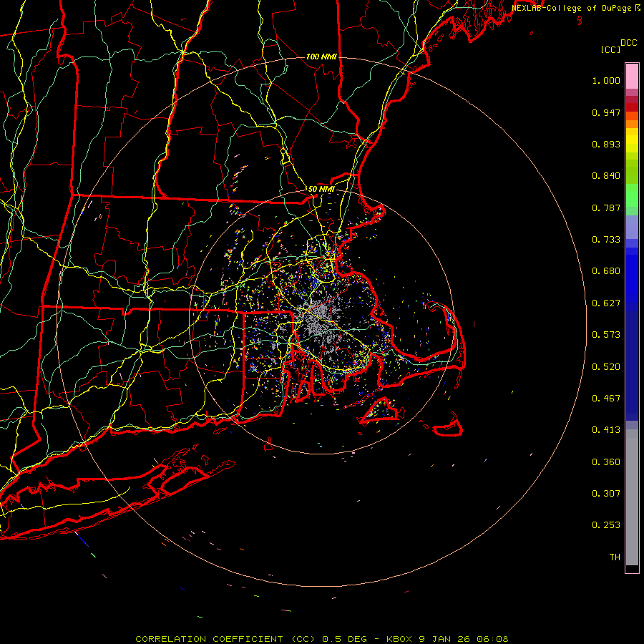Click the DCC label above color scale
644x644 pixels.
tap(628, 43)
